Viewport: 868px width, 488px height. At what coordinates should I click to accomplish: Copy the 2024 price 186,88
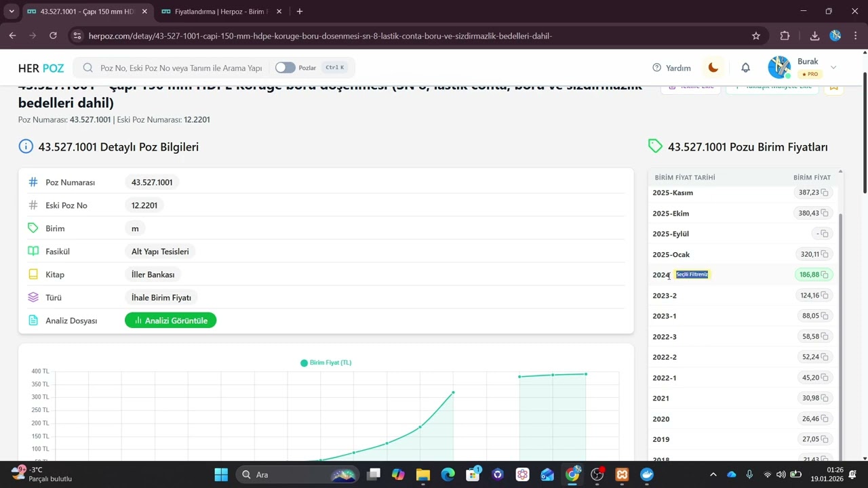(x=825, y=274)
